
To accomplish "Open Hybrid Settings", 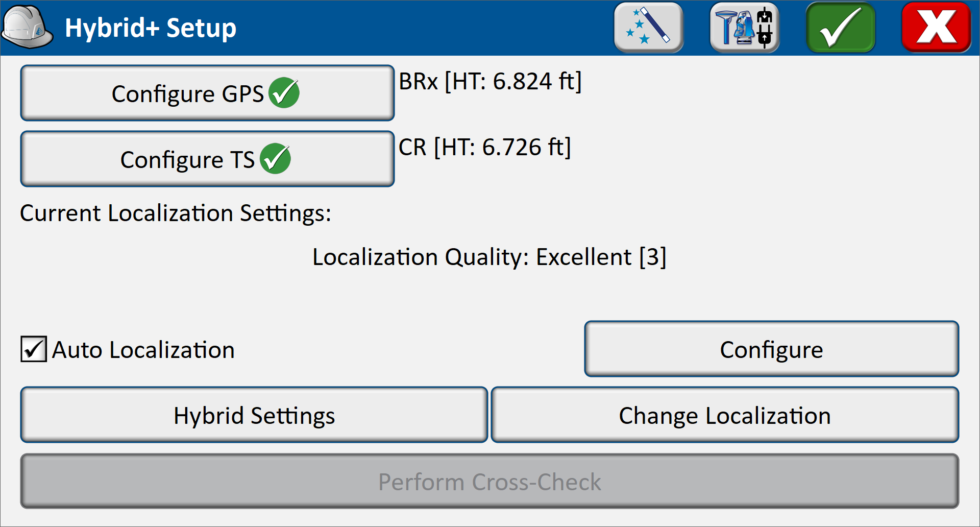I will (x=254, y=415).
